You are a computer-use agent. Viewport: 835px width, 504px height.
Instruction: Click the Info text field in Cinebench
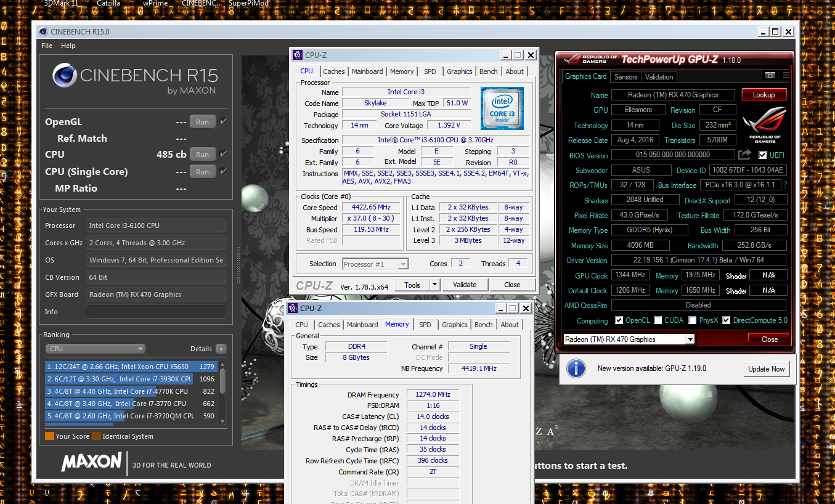156,312
